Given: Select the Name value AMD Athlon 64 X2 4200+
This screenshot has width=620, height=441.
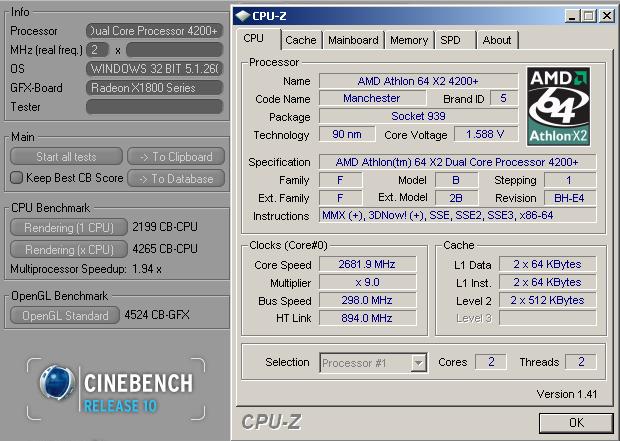Looking at the screenshot, I should click(418, 81).
